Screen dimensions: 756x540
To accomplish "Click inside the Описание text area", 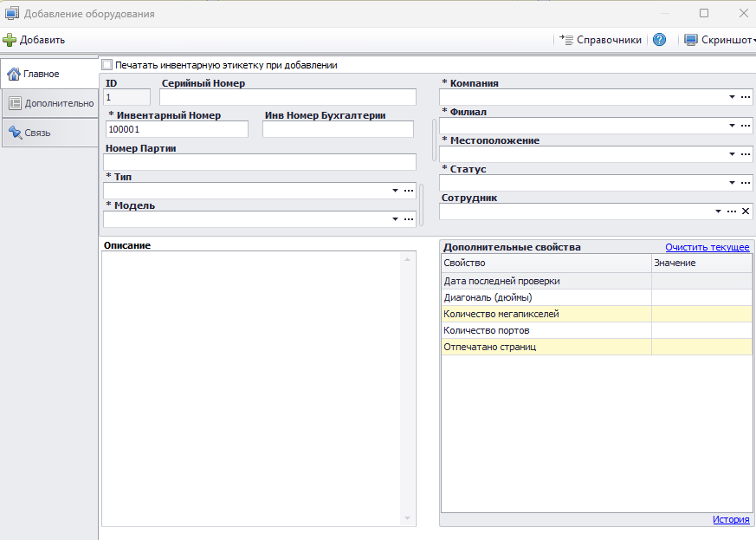I will pos(251,388).
